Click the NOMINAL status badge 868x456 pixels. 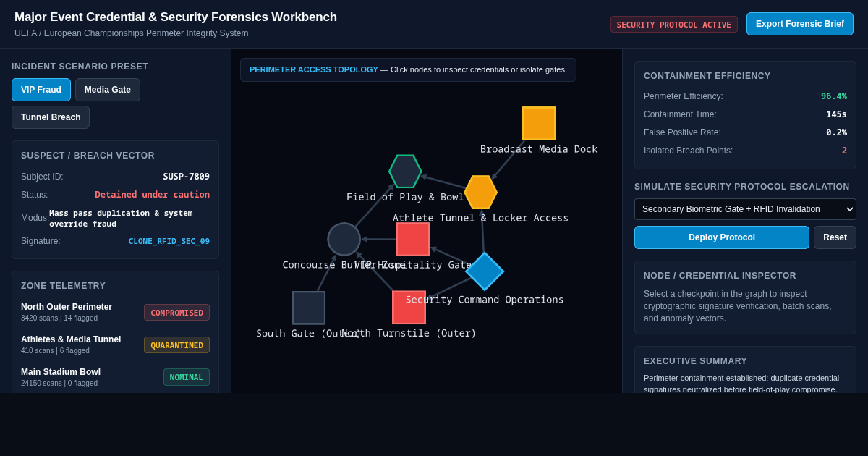[187, 377]
